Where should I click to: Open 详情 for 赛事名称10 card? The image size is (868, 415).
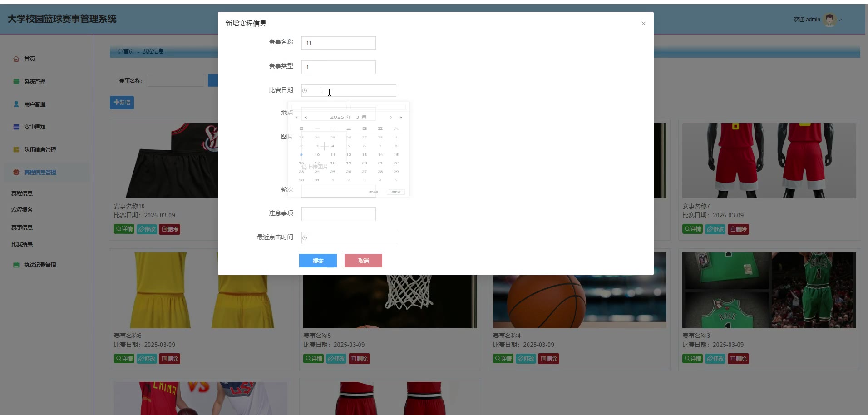pos(124,229)
